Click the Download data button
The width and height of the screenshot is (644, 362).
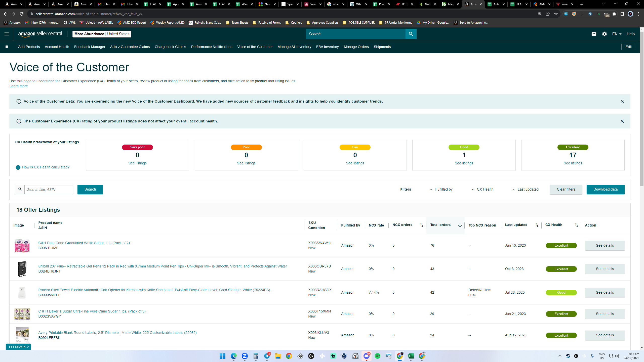tap(606, 190)
